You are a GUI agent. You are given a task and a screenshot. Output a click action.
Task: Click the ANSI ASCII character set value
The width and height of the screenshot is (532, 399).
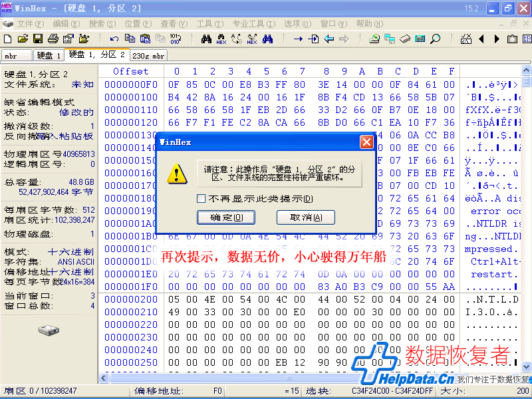click(76, 262)
